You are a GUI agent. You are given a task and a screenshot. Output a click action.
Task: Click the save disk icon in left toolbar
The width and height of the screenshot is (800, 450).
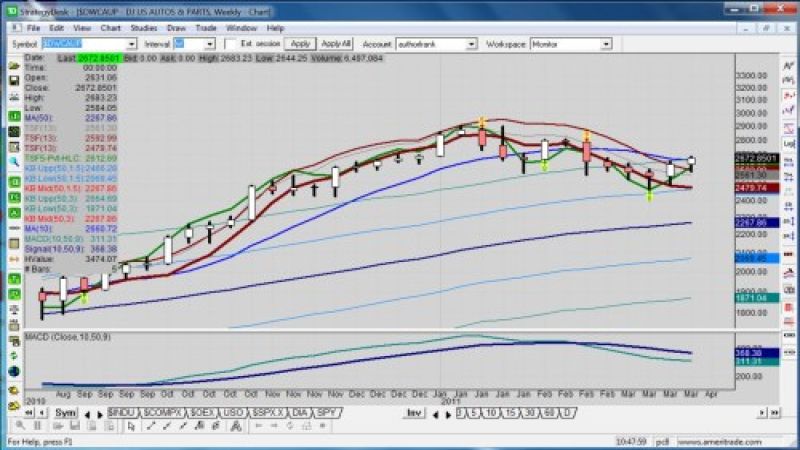tap(14, 80)
